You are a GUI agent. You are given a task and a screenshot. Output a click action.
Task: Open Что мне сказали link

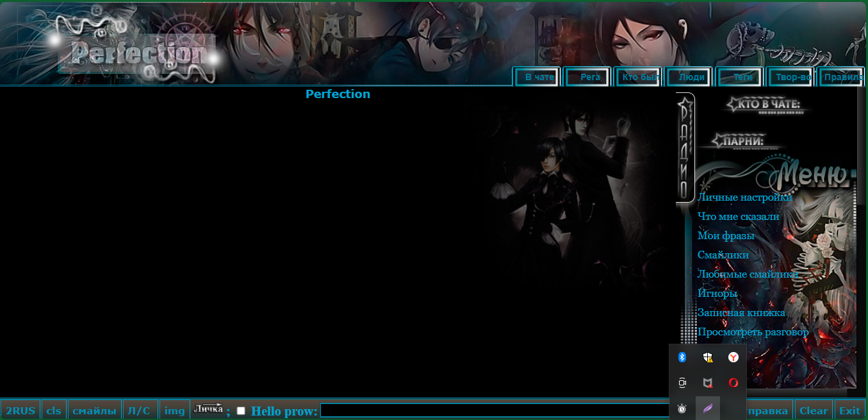(x=739, y=217)
